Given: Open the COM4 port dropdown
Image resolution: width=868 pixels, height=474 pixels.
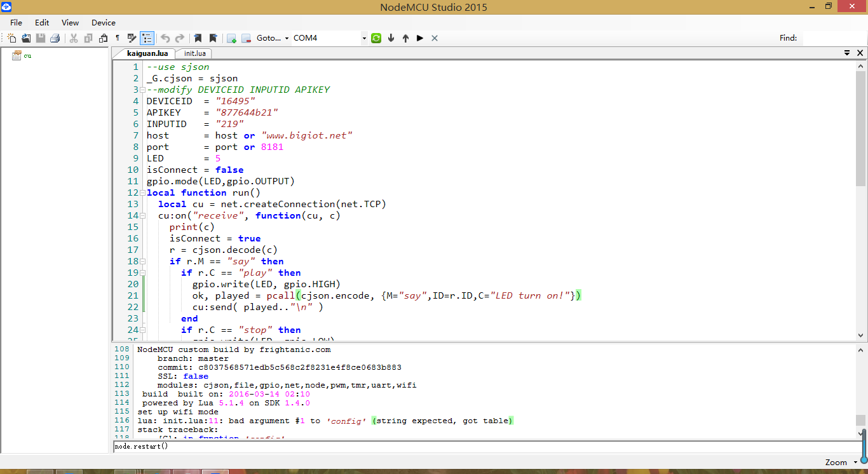Looking at the screenshot, I should coord(364,38).
